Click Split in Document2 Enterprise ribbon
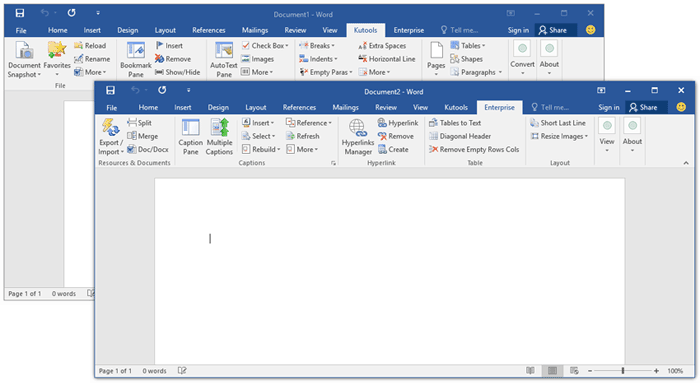 tap(139, 123)
